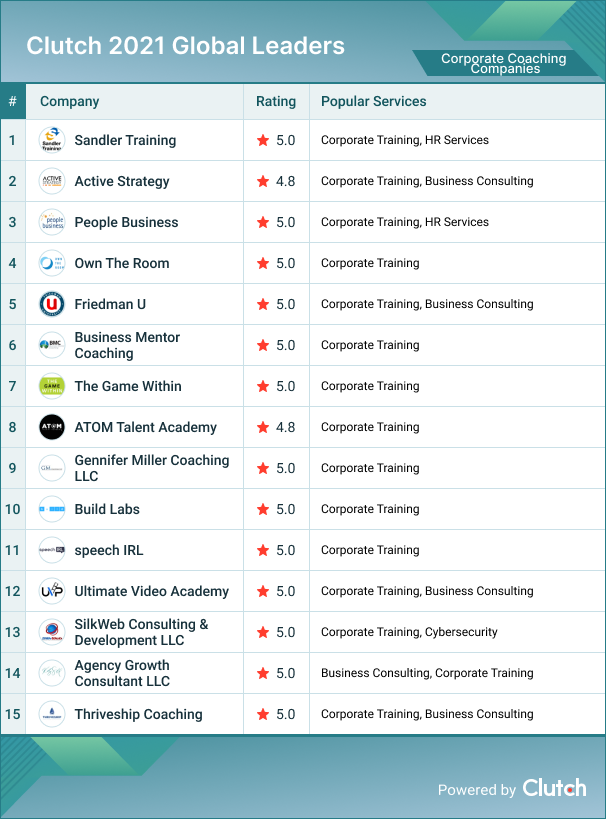Click the star icon in Friedman U row
606x819 pixels.
263,304
